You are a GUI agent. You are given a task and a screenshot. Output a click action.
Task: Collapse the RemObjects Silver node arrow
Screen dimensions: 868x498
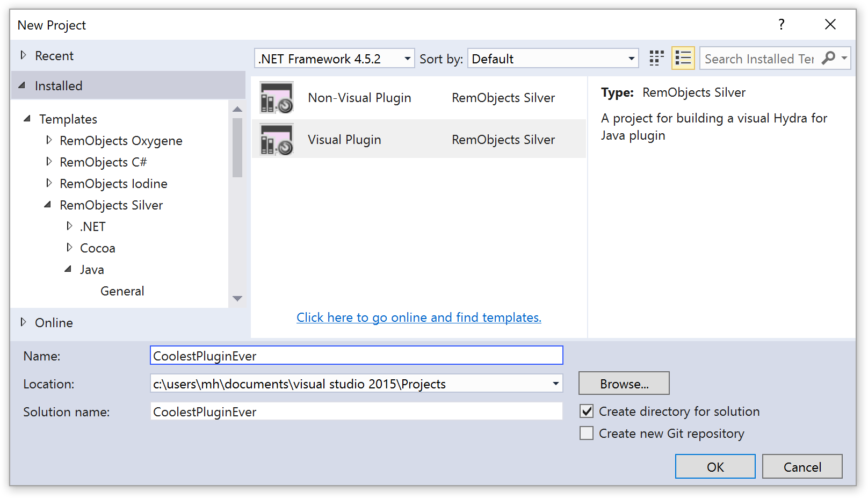(48, 205)
